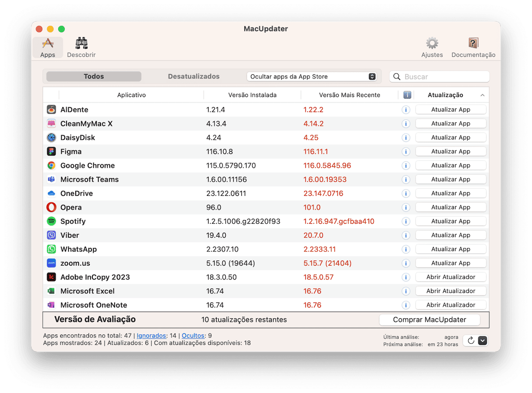Show info for OneDrive
This screenshot has width=532, height=393.
pos(406,194)
